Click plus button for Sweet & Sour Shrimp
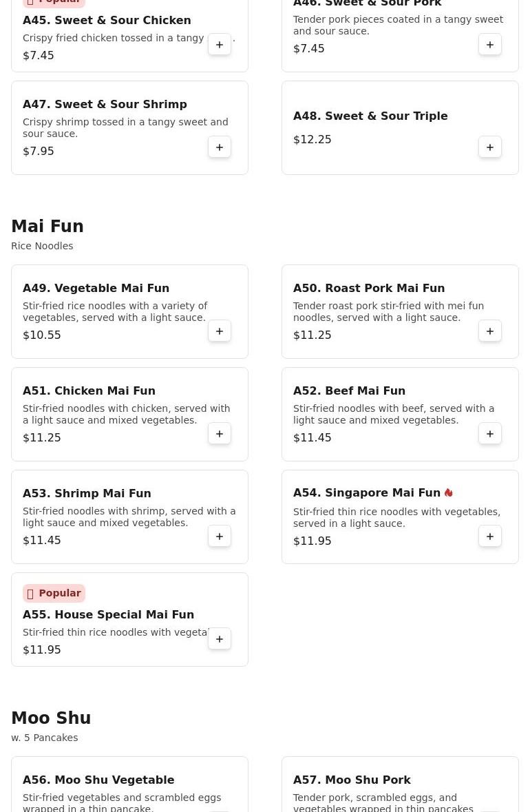 coord(220,147)
